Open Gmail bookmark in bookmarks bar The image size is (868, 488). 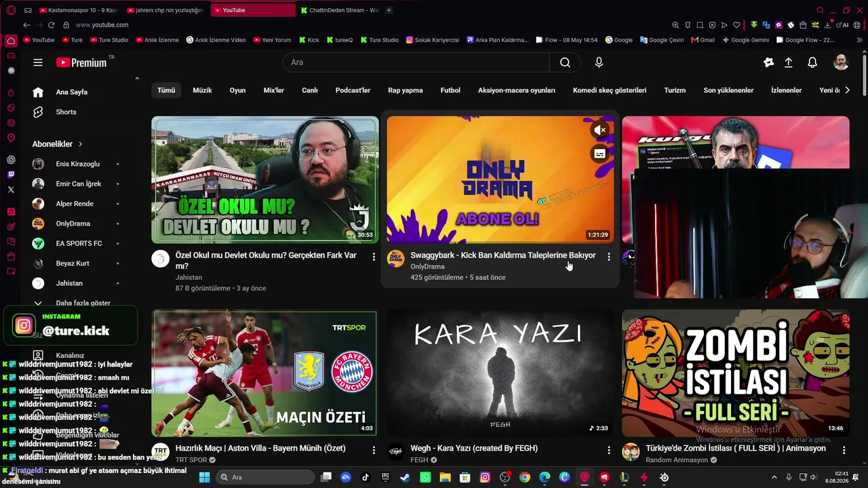(703, 40)
